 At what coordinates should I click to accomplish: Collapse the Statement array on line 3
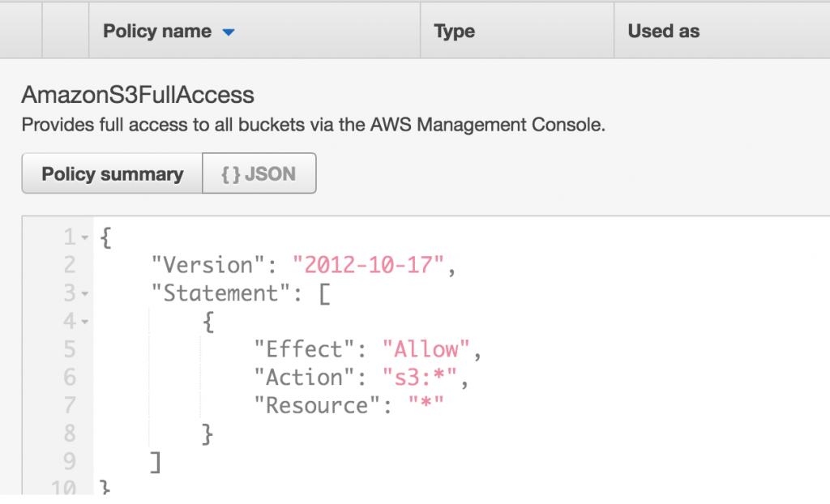point(84,294)
